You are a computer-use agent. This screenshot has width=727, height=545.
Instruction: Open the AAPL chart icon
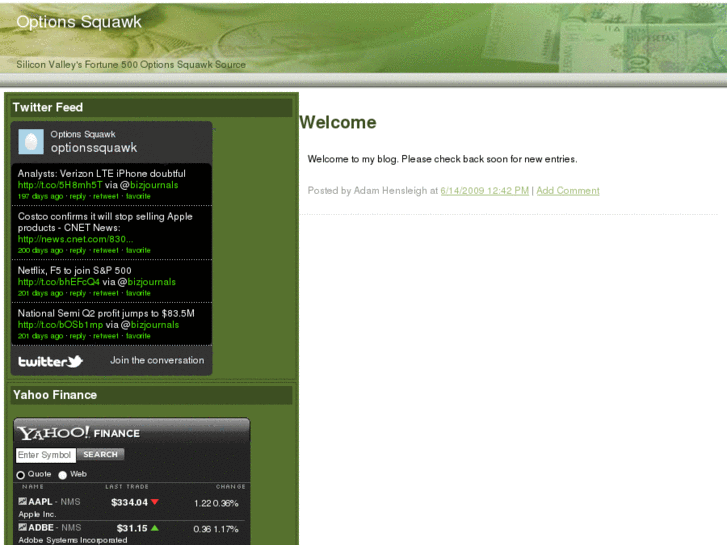point(22,501)
